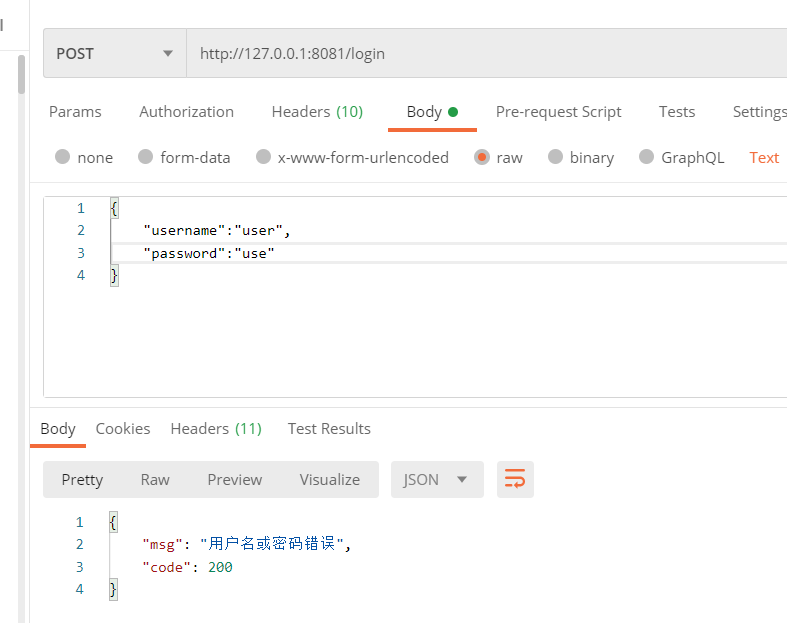Image resolution: width=787 pixels, height=623 pixels.
Task: Click the left panel vertical scrollbar
Action: [x=21, y=75]
